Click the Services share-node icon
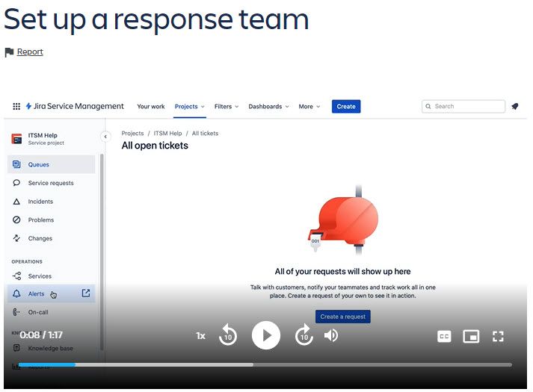This screenshot has height=392, width=533. coord(16,276)
